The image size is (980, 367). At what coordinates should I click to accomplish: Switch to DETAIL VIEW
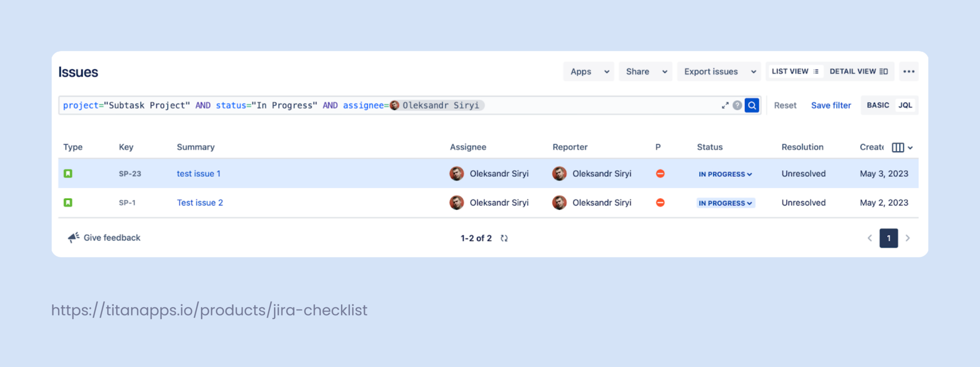click(x=858, y=71)
